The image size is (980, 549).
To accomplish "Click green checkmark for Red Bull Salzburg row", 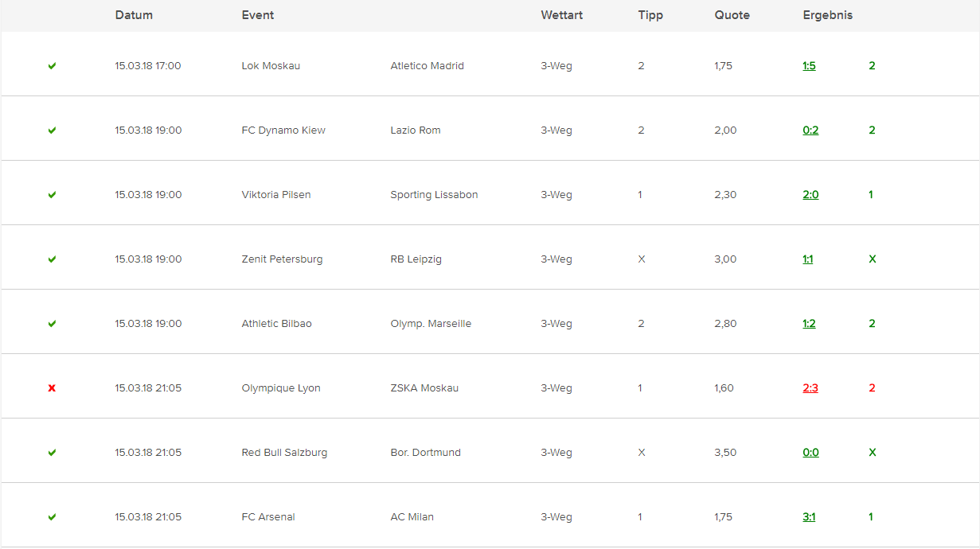I will coord(52,453).
